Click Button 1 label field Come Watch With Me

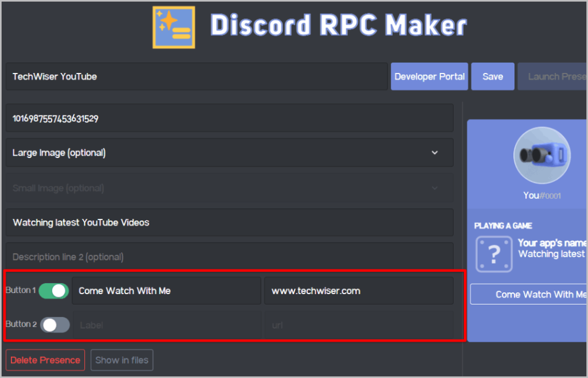tap(167, 291)
